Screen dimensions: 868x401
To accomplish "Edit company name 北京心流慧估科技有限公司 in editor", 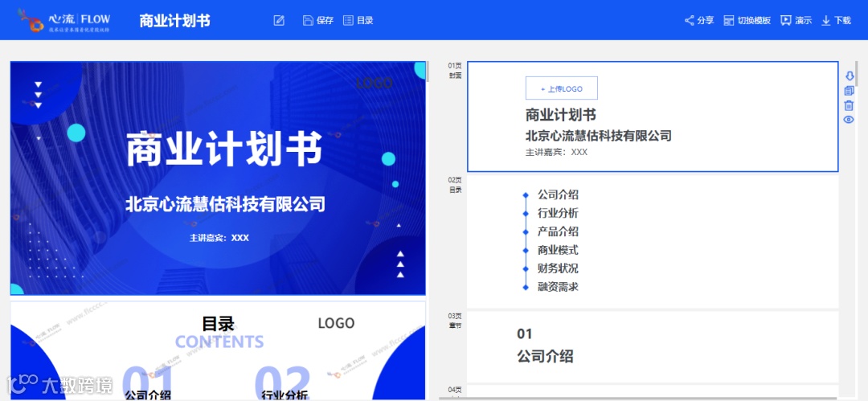I will 599,135.
